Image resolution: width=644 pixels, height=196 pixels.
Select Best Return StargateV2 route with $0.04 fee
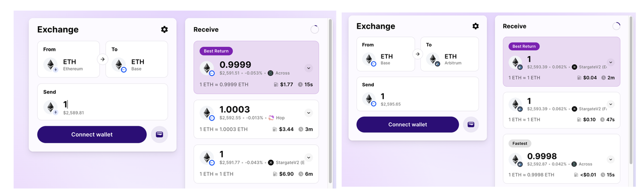[561, 61]
